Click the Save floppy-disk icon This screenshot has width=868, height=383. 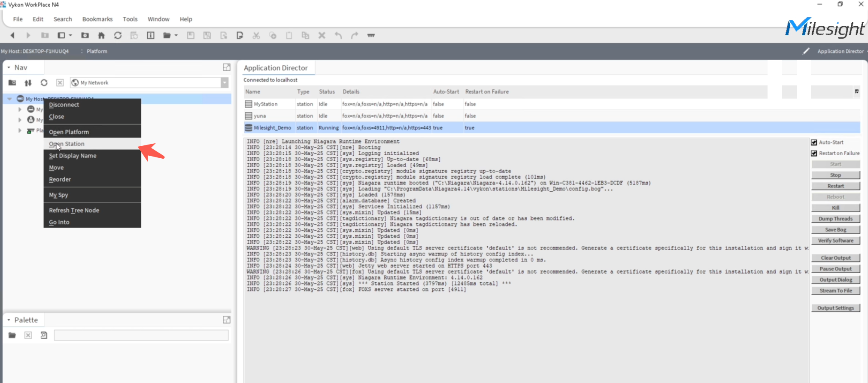(x=191, y=36)
